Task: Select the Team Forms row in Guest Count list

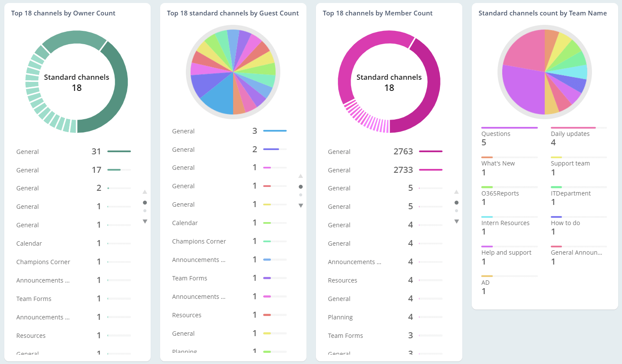Action: 189,278
